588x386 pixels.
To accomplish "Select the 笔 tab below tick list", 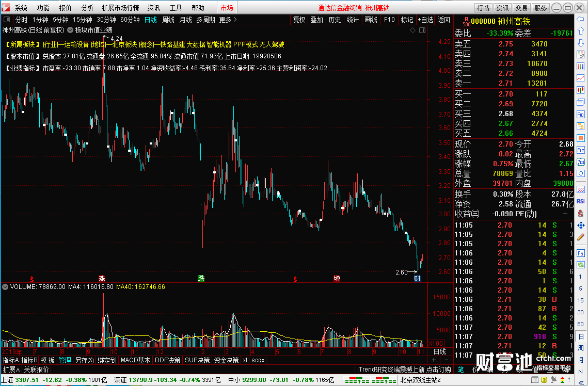I will [460, 369].
